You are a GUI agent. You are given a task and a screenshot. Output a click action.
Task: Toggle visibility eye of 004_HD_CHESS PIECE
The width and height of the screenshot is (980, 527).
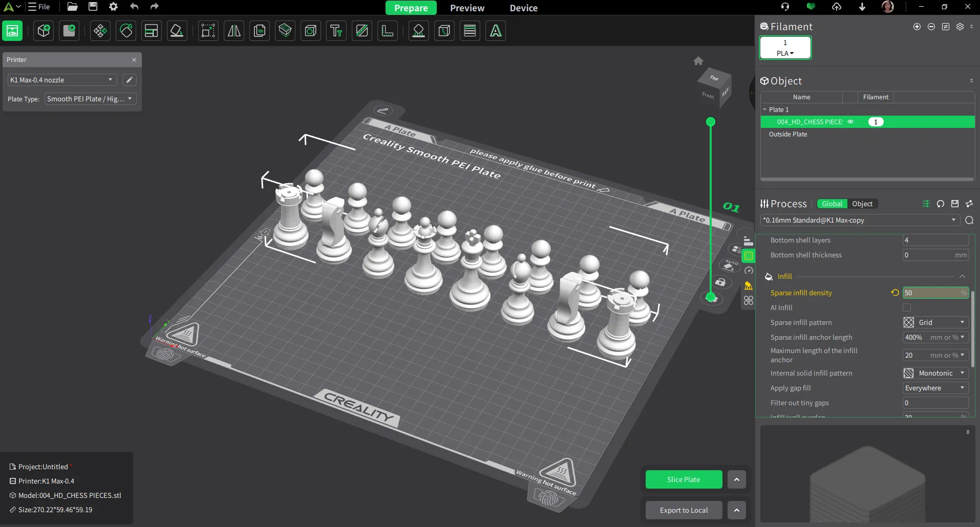(x=850, y=122)
